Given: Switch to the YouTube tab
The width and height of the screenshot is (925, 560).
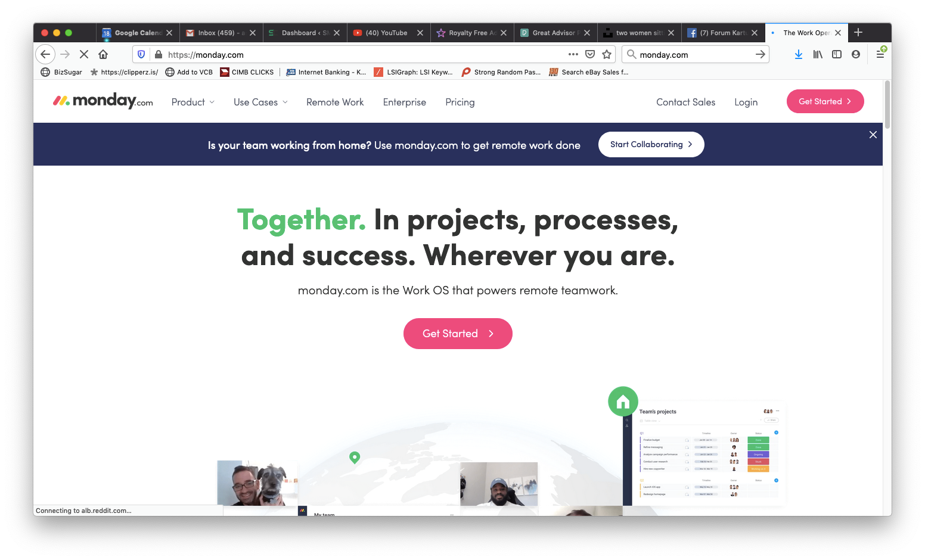Looking at the screenshot, I should pos(386,33).
